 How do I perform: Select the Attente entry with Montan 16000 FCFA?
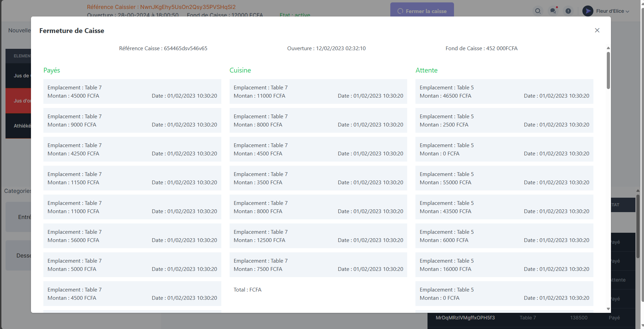pos(504,265)
